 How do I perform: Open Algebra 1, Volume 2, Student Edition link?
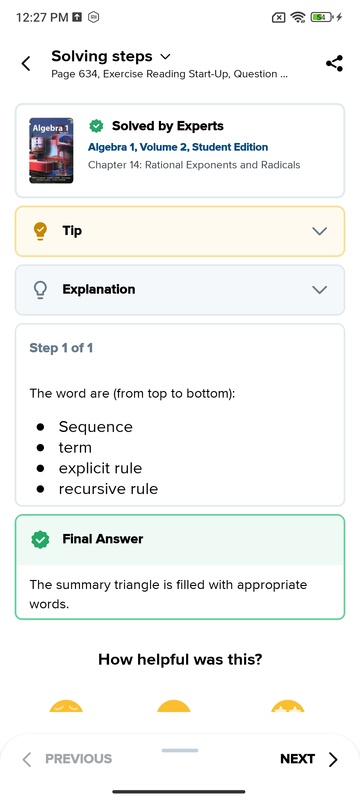pos(178,147)
